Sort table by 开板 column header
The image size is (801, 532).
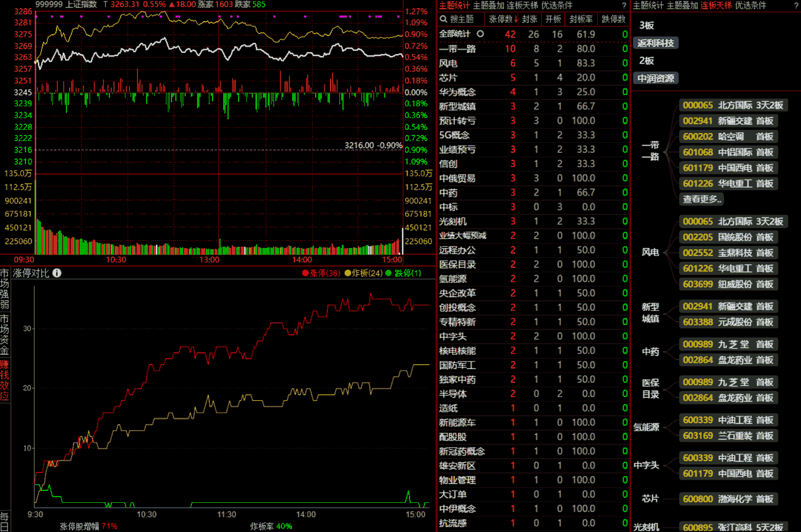553,19
